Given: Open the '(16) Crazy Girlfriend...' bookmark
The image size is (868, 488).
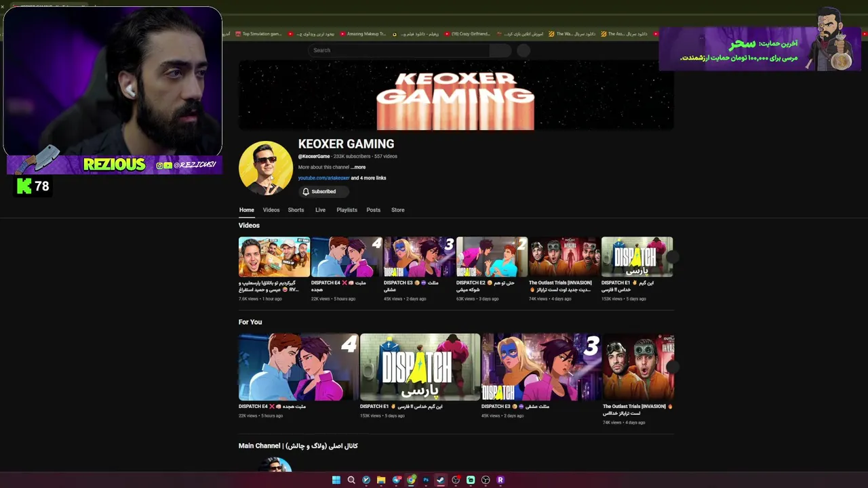Looking at the screenshot, I should (467, 34).
